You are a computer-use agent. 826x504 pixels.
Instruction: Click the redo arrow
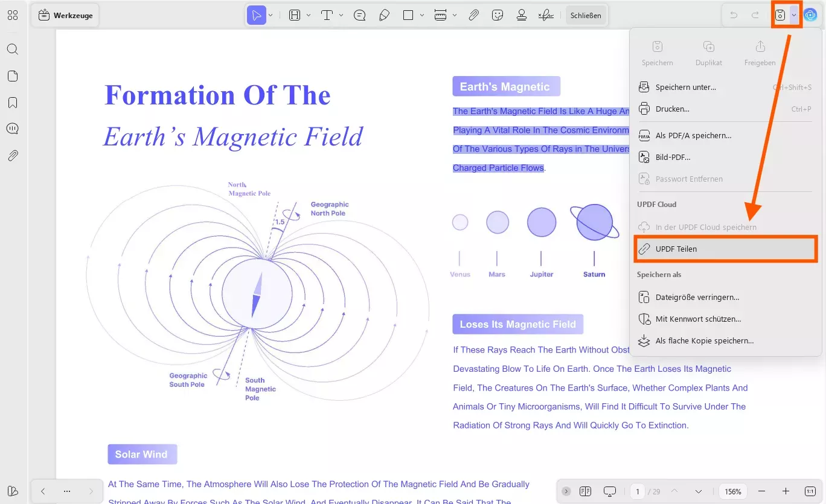pyautogui.click(x=755, y=16)
